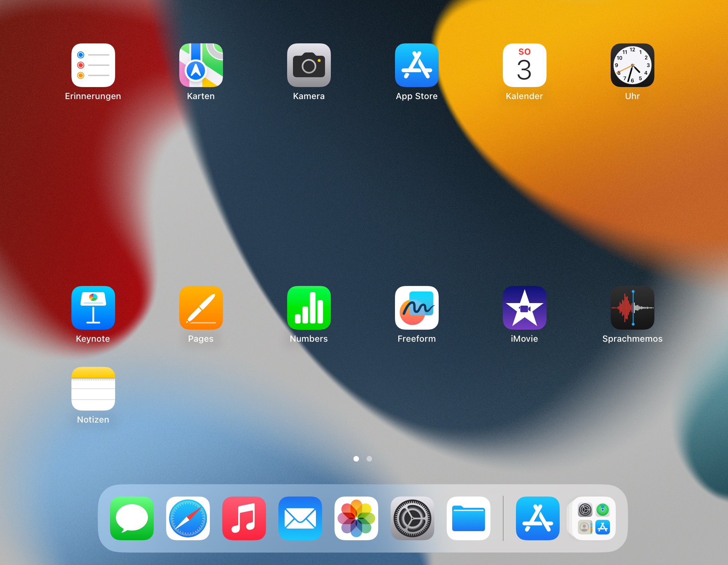728x565 pixels.
Task: Open iMovie
Action: pyautogui.click(x=524, y=308)
